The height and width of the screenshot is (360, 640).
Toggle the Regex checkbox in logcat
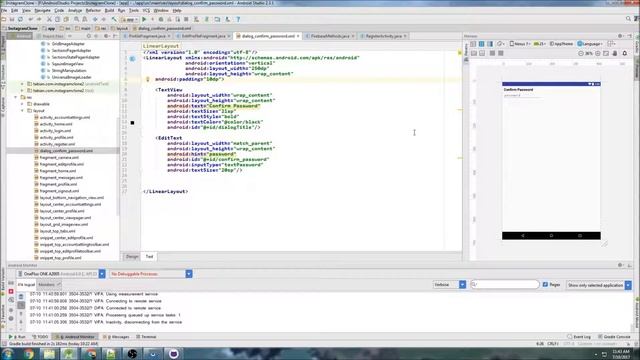[x=545, y=284]
